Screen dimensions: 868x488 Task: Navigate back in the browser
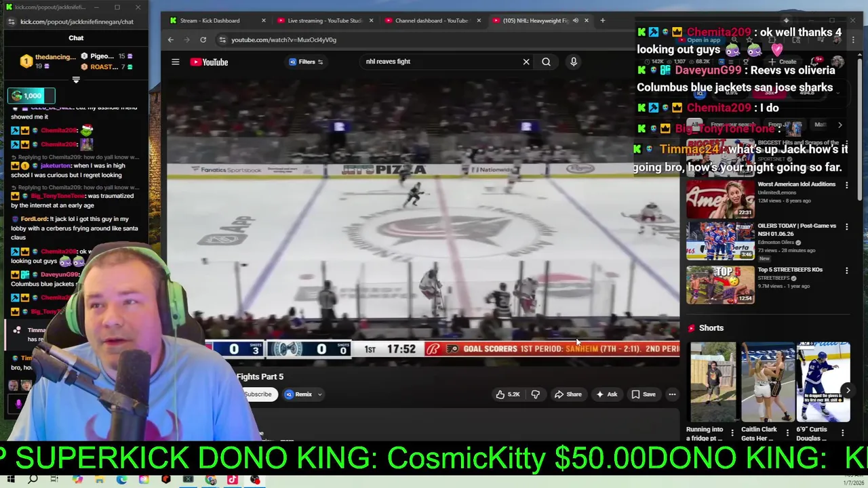click(x=171, y=40)
